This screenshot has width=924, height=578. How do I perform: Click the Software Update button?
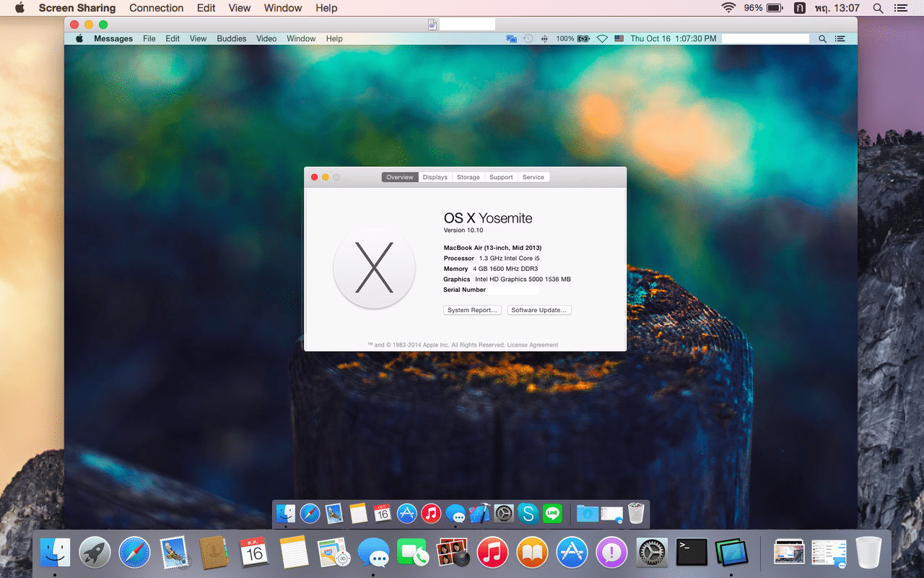pyautogui.click(x=539, y=310)
